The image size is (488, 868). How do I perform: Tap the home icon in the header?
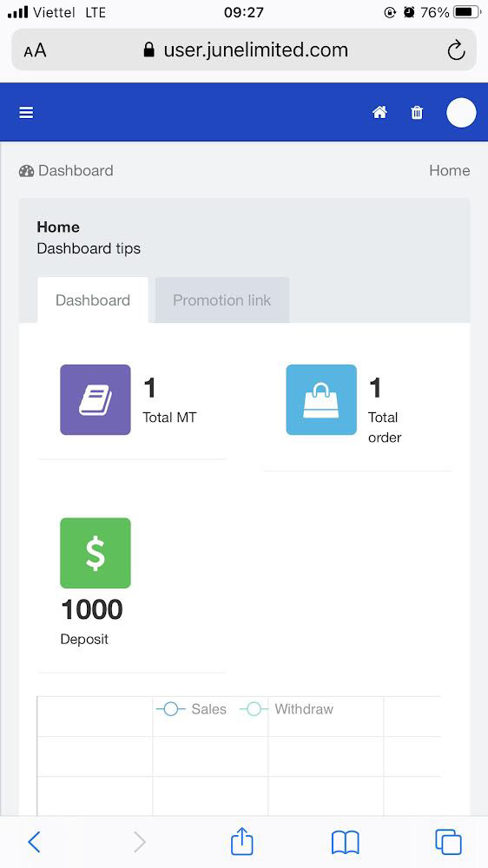pos(379,112)
